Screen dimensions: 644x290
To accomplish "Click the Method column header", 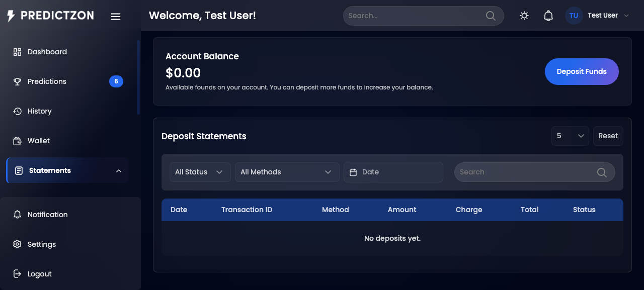I will pyautogui.click(x=335, y=210).
